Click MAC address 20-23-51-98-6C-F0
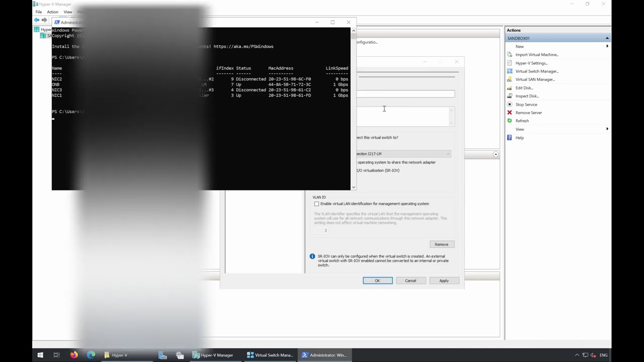This screenshot has height=362, width=644. pyautogui.click(x=289, y=79)
